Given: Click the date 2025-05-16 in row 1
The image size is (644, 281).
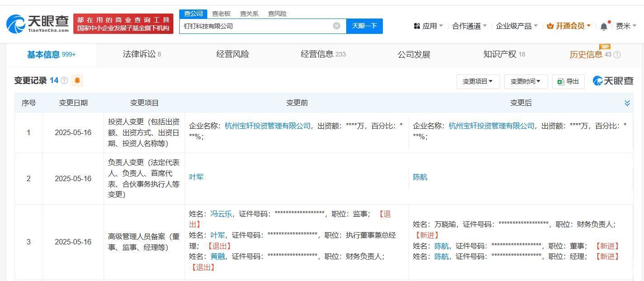Looking at the screenshot, I should pyautogui.click(x=73, y=132).
